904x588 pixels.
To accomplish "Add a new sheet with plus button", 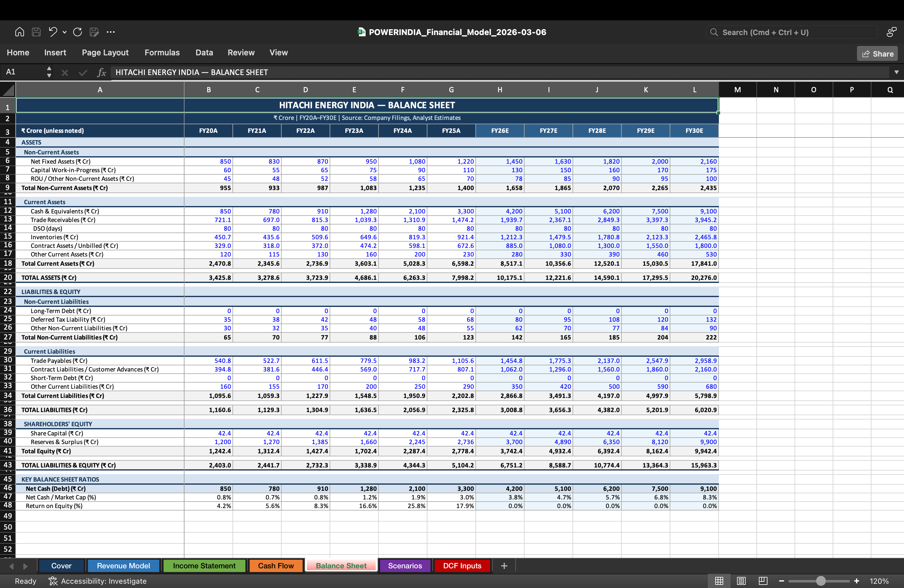I will tap(504, 566).
